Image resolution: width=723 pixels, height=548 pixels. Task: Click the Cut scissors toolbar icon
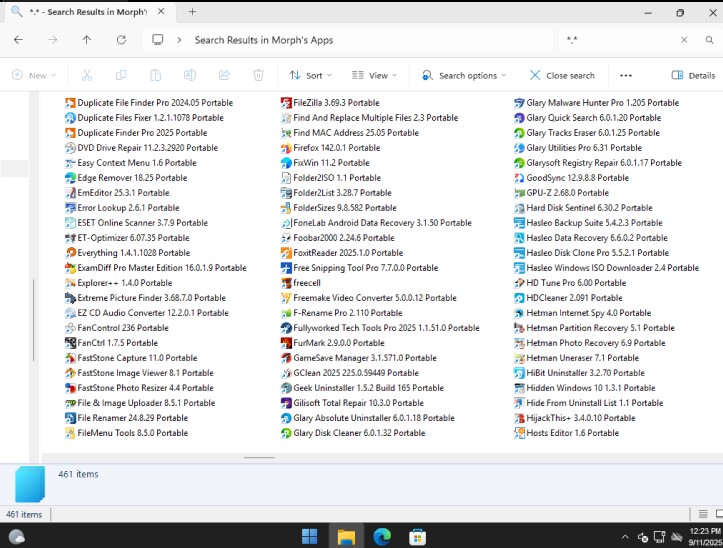click(87, 75)
